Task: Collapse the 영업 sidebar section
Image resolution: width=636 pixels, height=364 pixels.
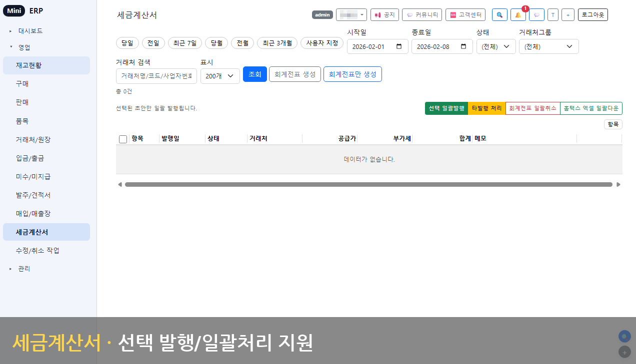Action: [24, 47]
